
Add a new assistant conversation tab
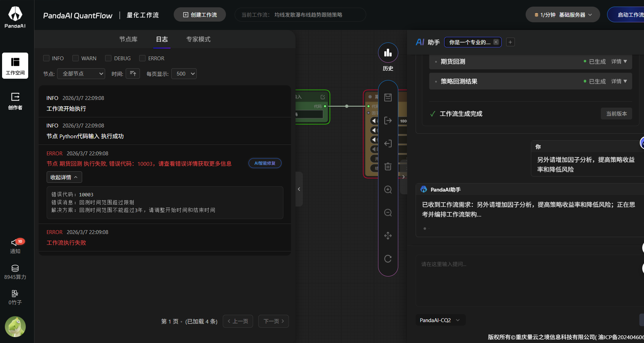(510, 42)
